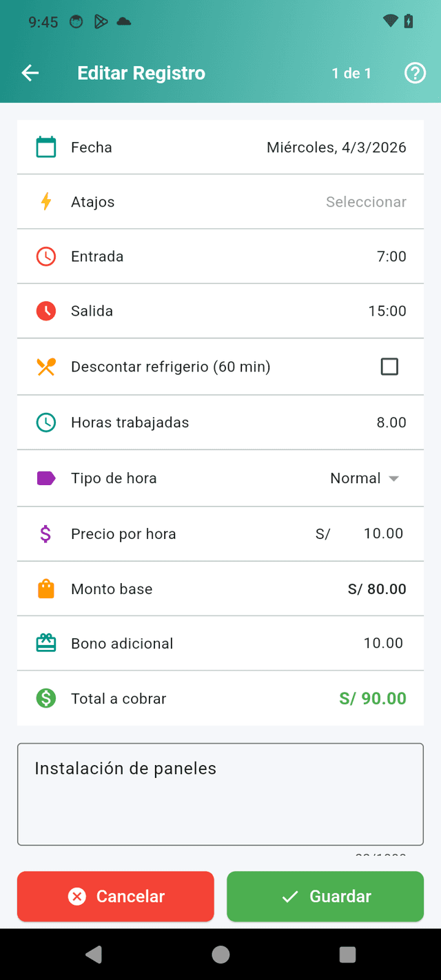Viewport: 441px width, 980px height.
Task: Go back with the arrow in header
Action: point(30,72)
